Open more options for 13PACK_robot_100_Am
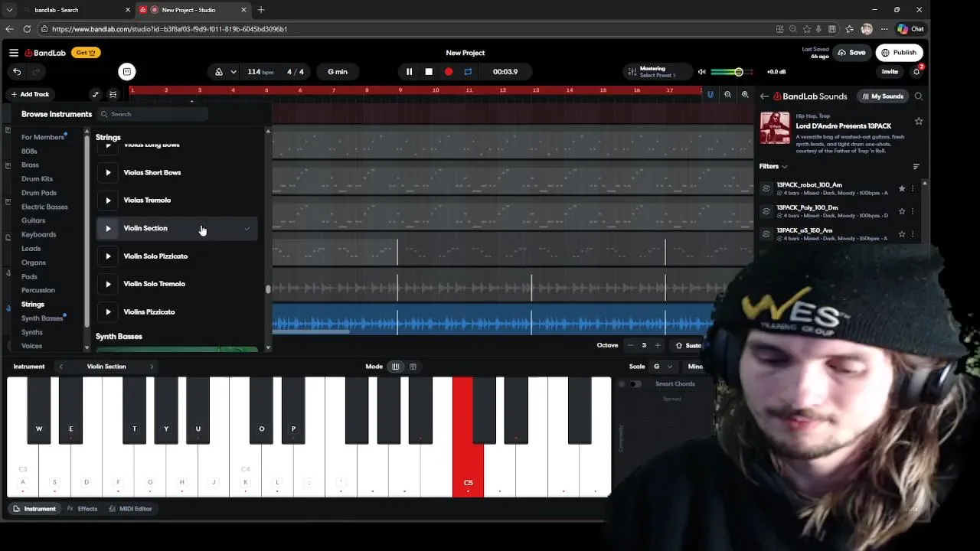The image size is (980, 551). (913, 188)
